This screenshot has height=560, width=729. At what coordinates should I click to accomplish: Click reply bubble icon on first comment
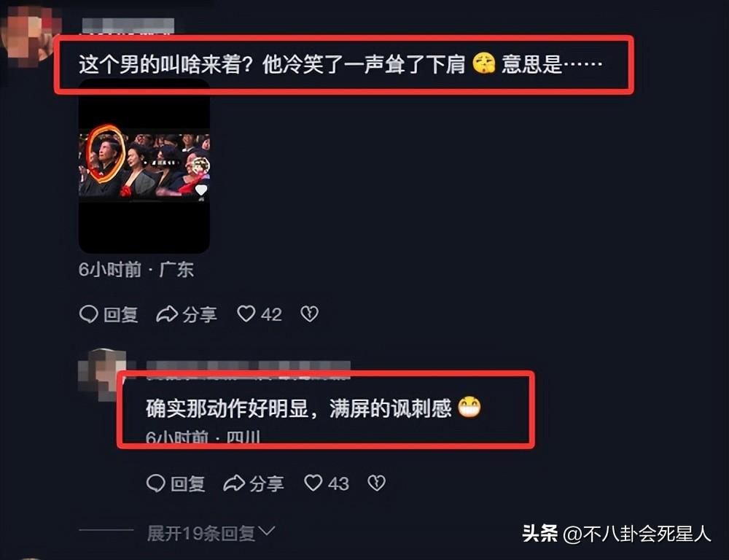(x=88, y=314)
